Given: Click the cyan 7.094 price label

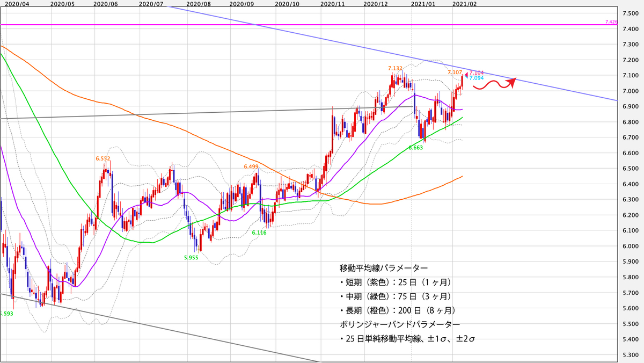Looking at the screenshot, I should 477,78.
